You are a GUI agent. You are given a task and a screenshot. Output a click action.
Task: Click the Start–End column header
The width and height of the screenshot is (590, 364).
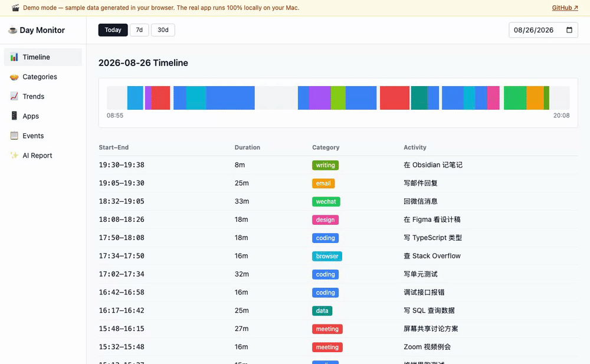(x=114, y=147)
